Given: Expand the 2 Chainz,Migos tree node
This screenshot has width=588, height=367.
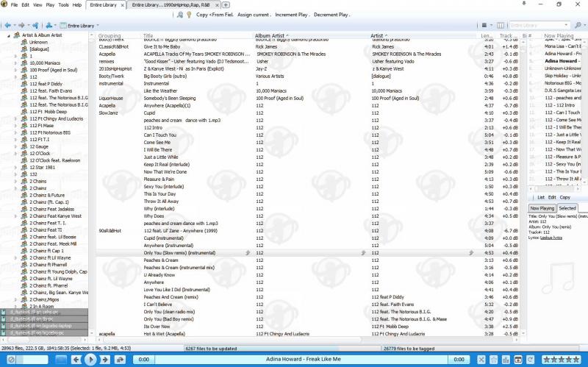Looking at the screenshot, I should tap(15, 299).
